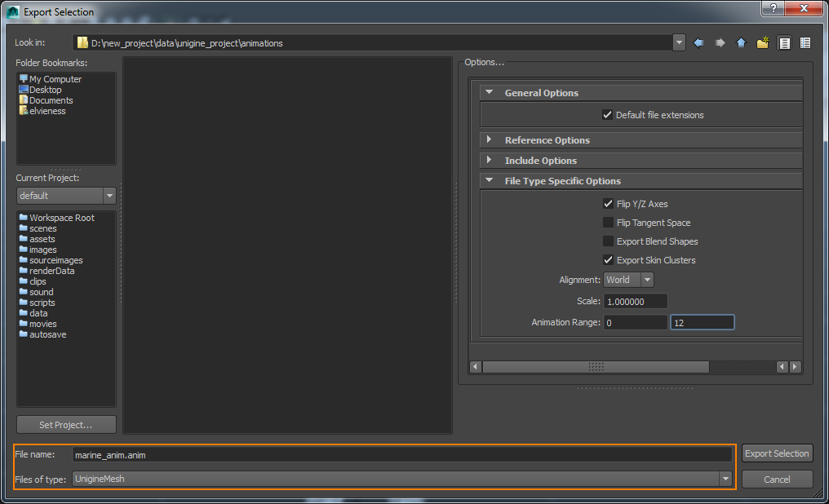829x504 pixels.
Task: Enable Export Blend Shapes option
Action: (x=608, y=241)
